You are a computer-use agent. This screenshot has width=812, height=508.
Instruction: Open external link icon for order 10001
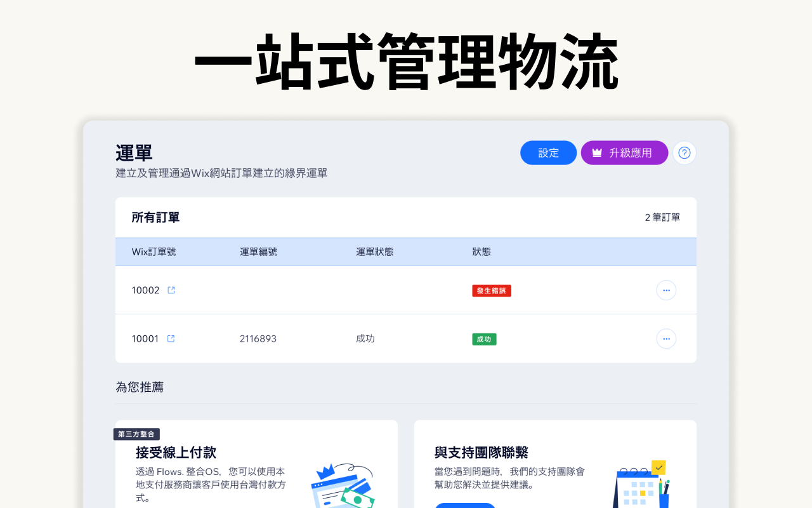click(171, 338)
